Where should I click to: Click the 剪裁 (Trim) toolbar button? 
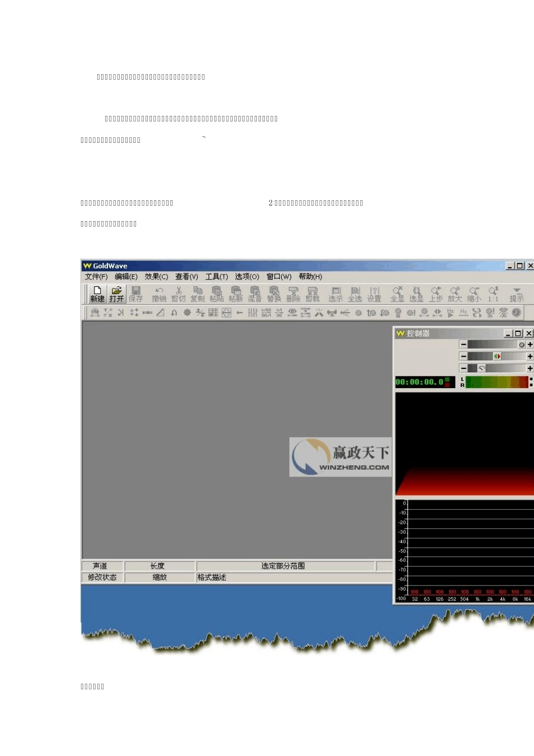click(x=313, y=294)
